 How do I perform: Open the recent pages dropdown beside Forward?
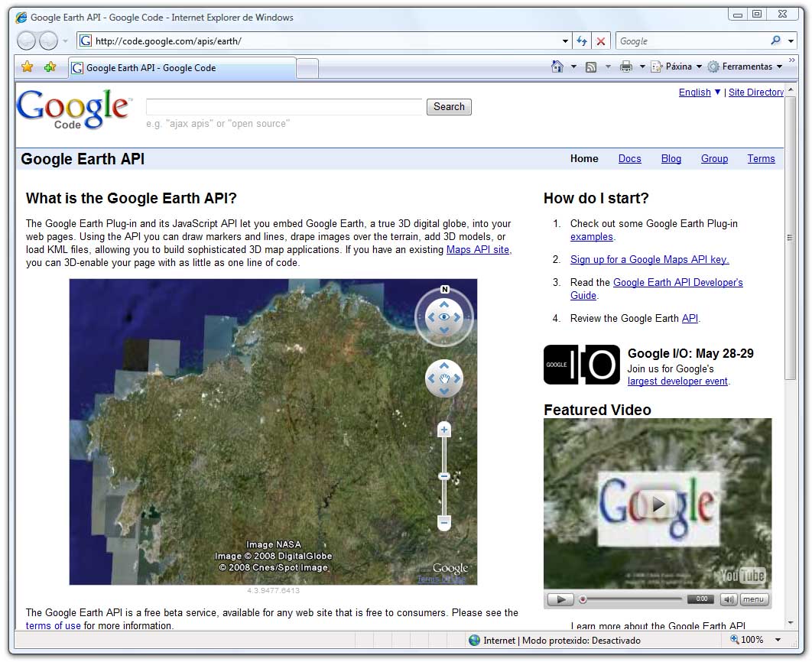(x=65, y=41)
